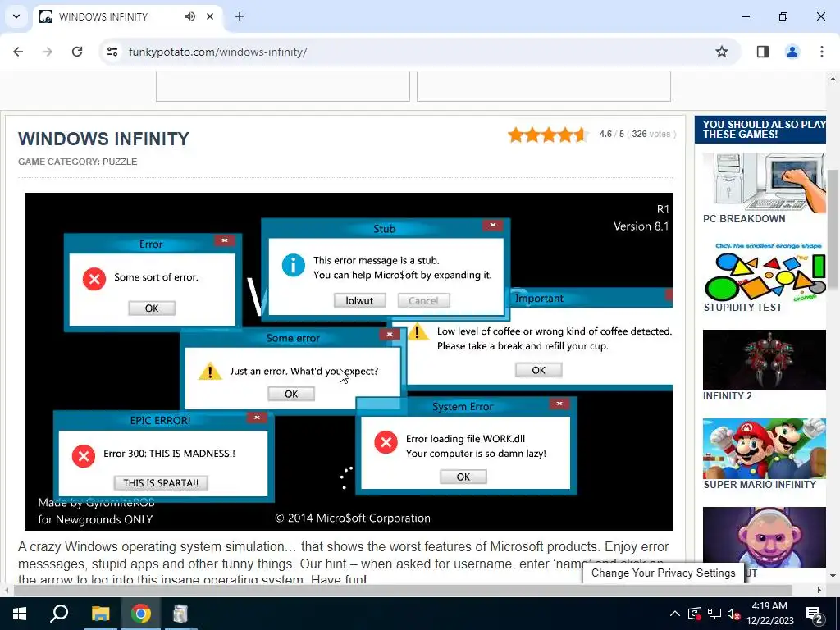Image resolution: width=840 pixels, height=630 pixels.
Task: Close the WINDOWS INFINITY tab
Action: pos(210,16)
